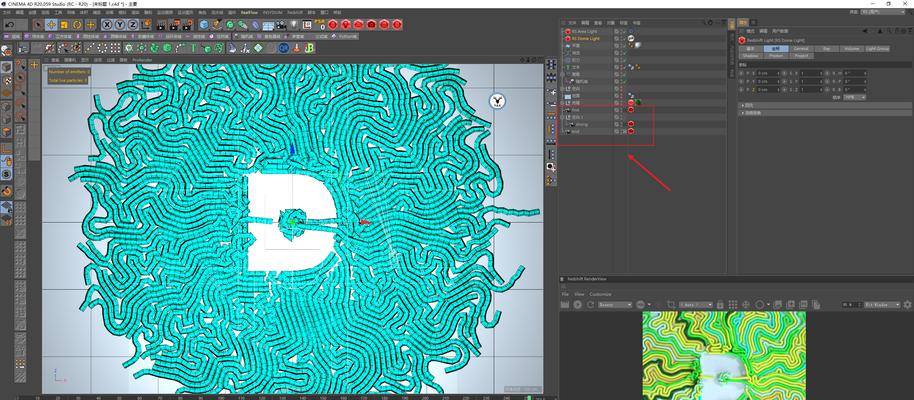Click the Render View clapperboard icon
The image size is (914, 400).
point(161,24)
